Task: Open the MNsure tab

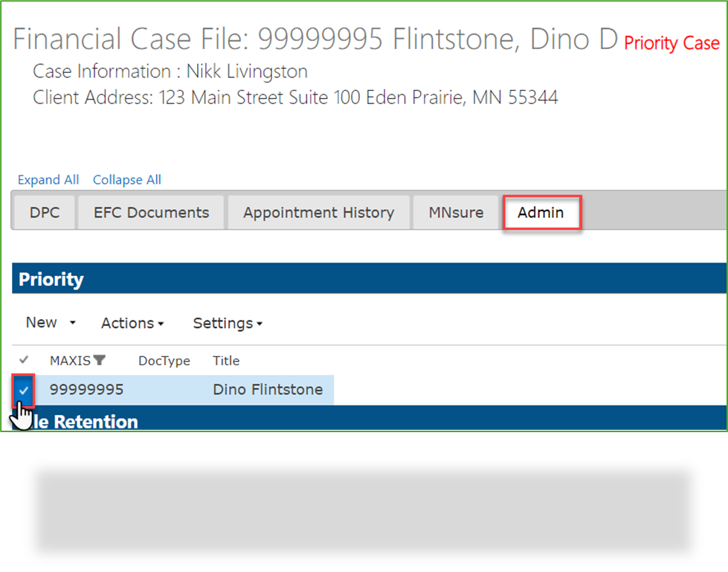Action: tap(455, 212)
